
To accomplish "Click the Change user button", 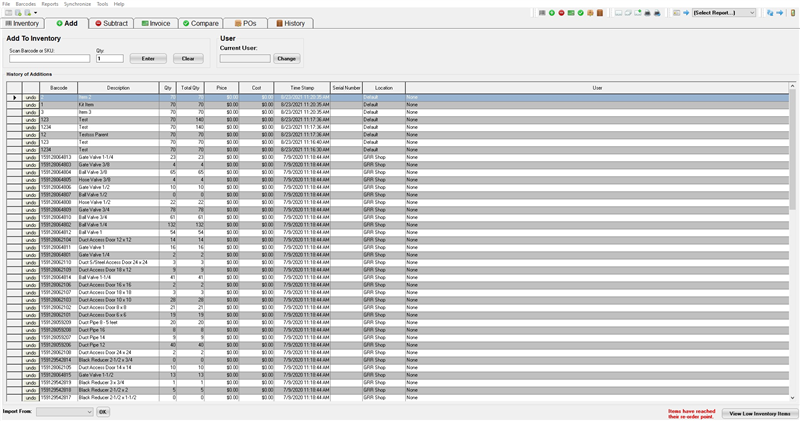I will click(286, 59).
